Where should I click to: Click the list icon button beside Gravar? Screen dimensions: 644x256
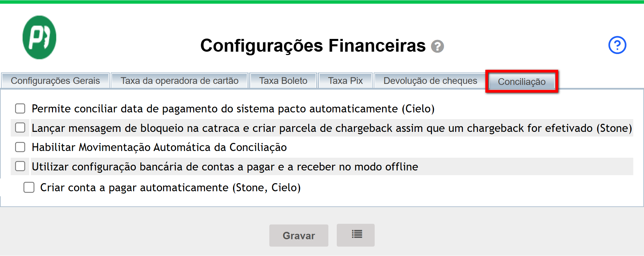point(356,235)
